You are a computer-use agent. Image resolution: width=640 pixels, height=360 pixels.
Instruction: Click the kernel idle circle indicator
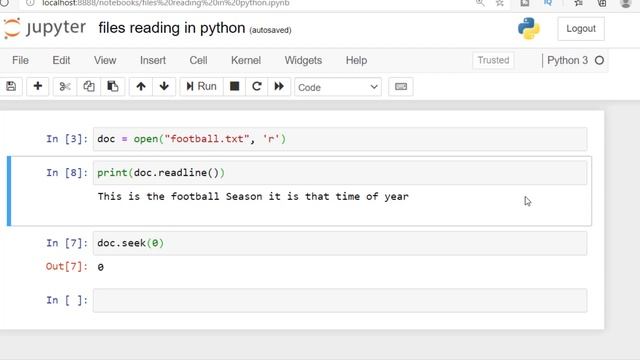point(599,60)
